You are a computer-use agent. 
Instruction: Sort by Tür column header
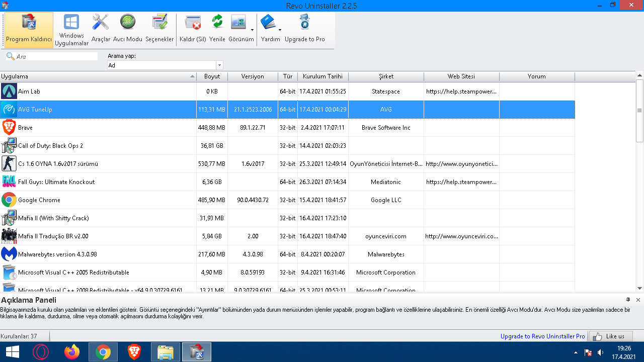pyautogui.click(x=288, y=76)
